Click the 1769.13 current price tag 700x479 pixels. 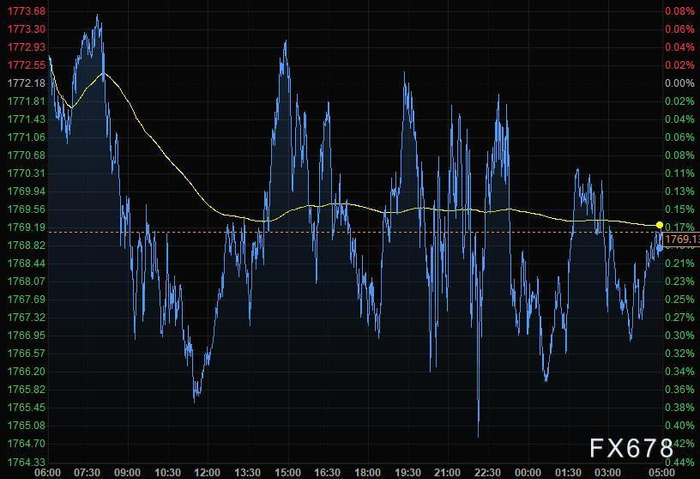682,240
